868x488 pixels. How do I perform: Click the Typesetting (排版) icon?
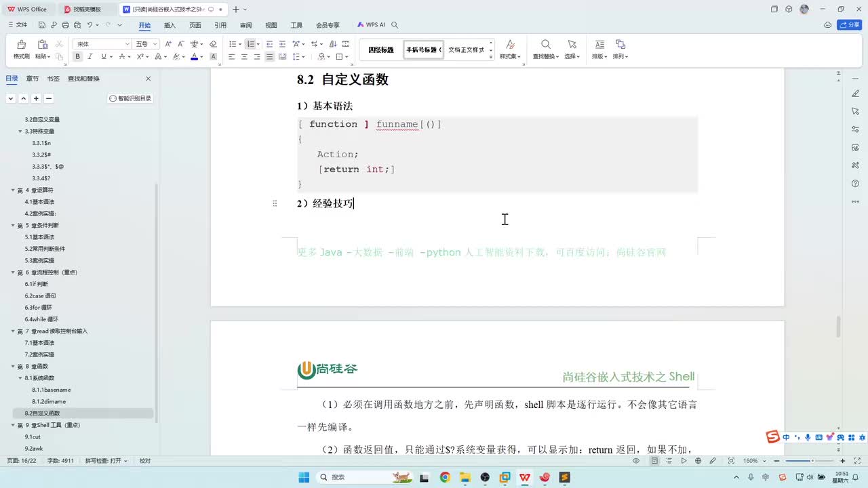click(x=599, y=45)
